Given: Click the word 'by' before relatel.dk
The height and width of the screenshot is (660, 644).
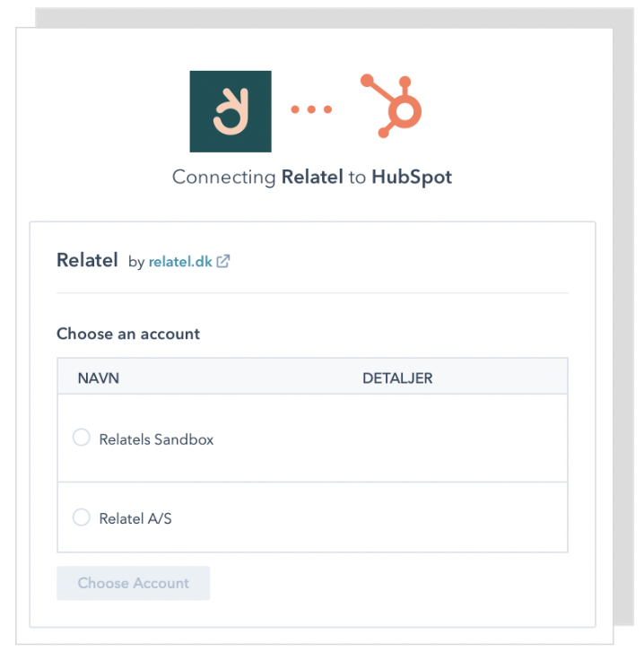Looking at the screenshot, I should pyautogui.click(x=136, y=263).
